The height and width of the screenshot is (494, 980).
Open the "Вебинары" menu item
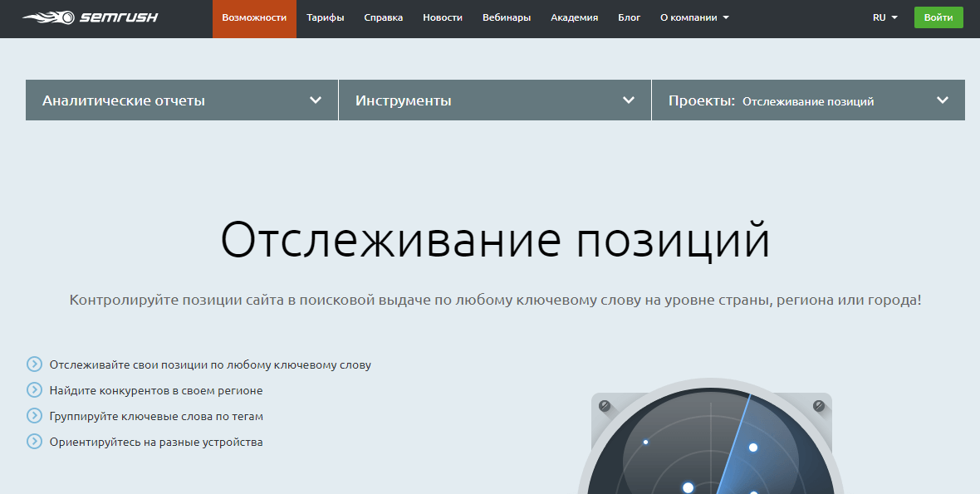tap(505, 17)
